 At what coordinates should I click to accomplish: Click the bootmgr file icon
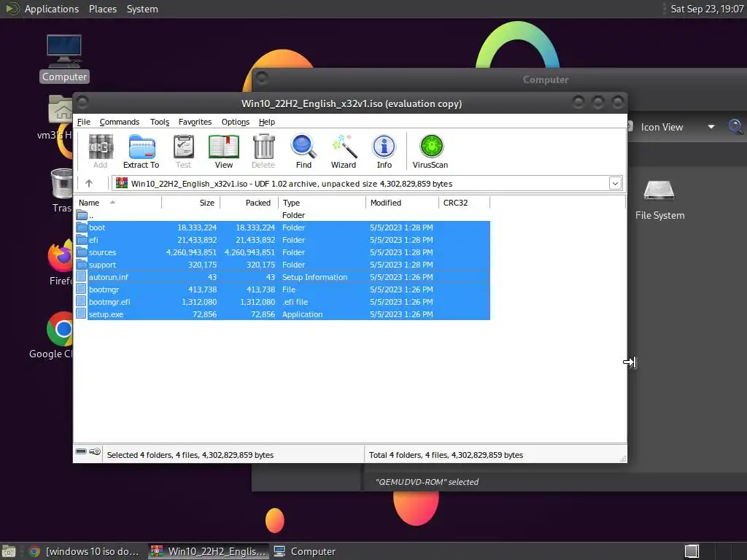click(x=82, y=289)
